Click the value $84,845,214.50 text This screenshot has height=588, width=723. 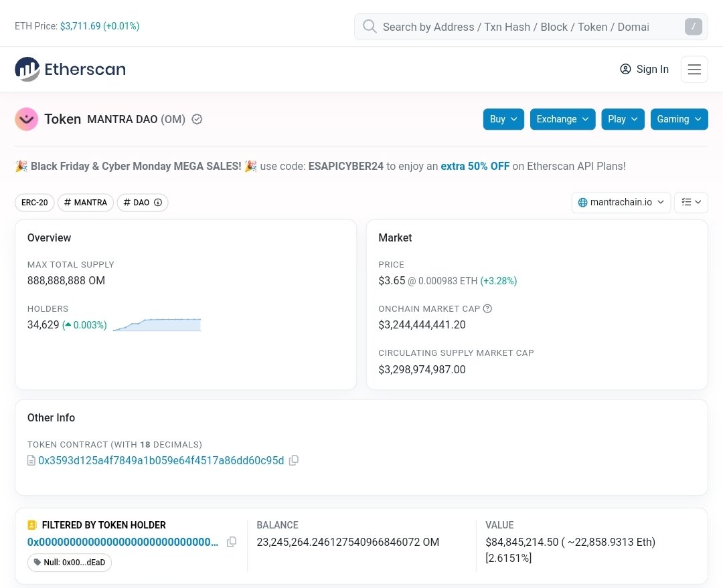521,542
